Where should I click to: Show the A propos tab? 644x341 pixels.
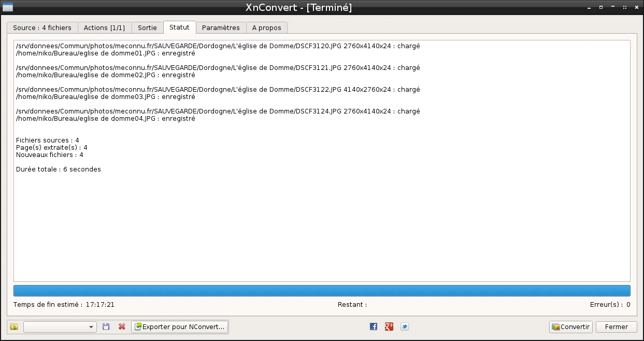(x=266, y=27)
